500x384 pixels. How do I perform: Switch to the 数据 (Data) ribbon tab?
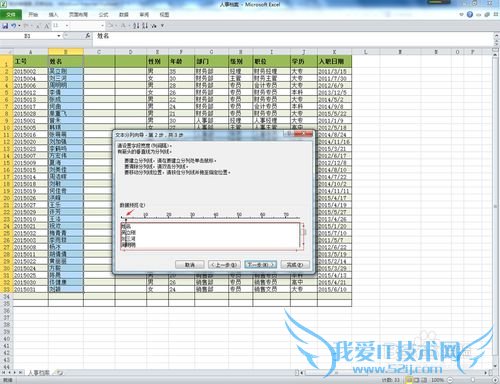point(124,15)
